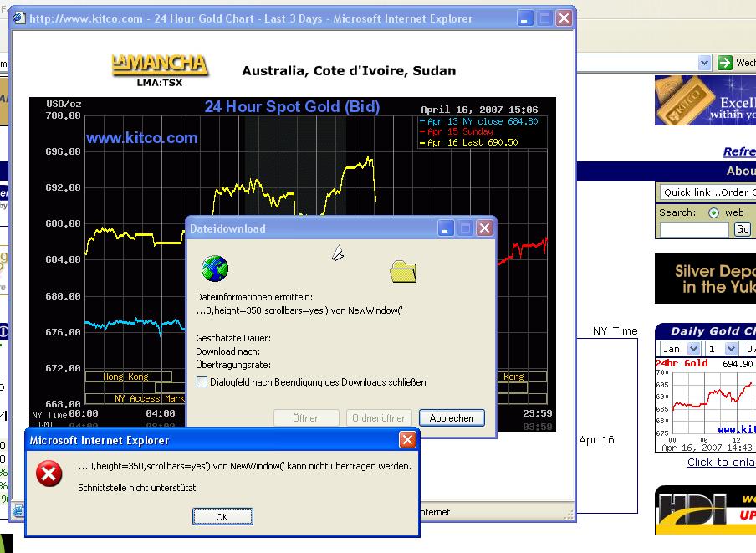Expand the Jan month dropdown
This screenshot has width=756, height=553.
pyautogui.click(x=693, y=348)
